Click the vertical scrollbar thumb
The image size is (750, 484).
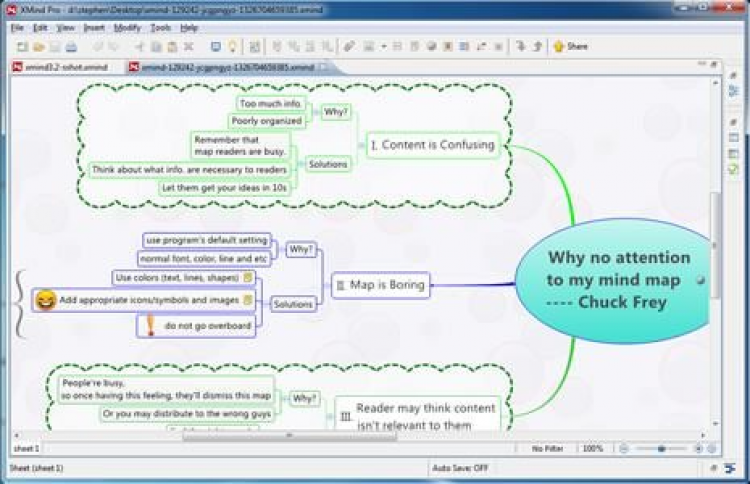[716, 244]
